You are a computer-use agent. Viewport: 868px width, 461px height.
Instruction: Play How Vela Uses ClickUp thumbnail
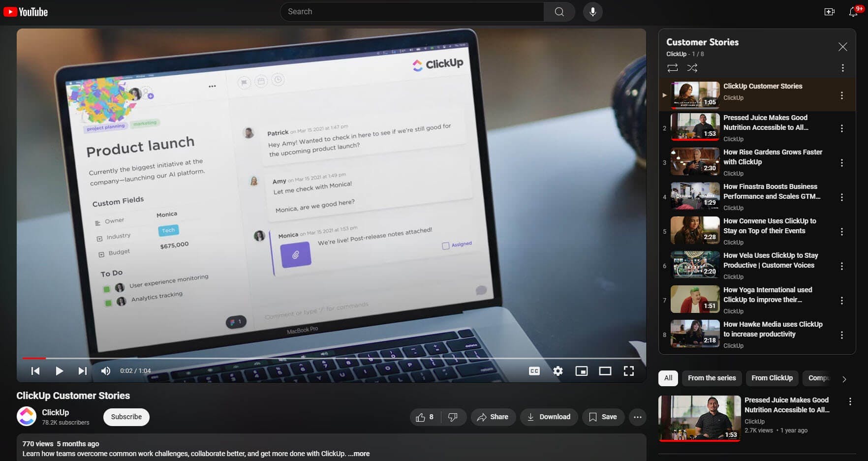pos(695,265)
